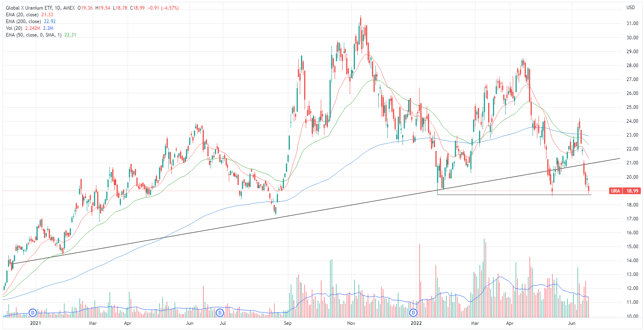
Task: Click the USD currency label
Action: click(631, 8)
